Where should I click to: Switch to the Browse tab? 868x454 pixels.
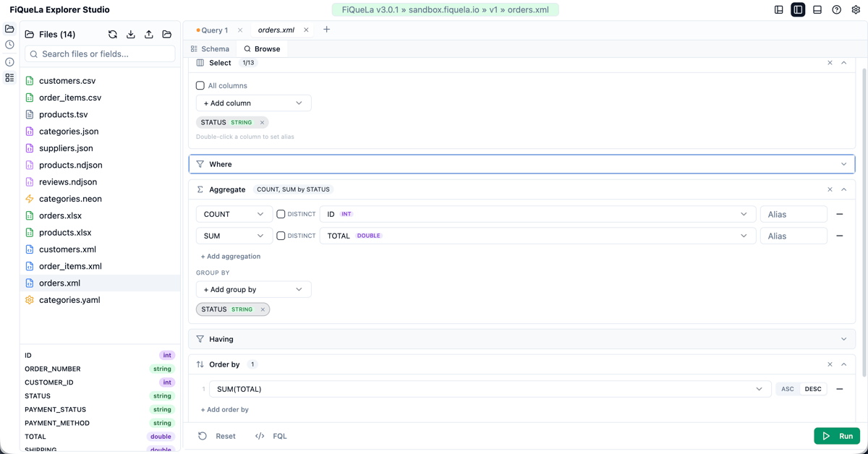(x=262, y=49)
